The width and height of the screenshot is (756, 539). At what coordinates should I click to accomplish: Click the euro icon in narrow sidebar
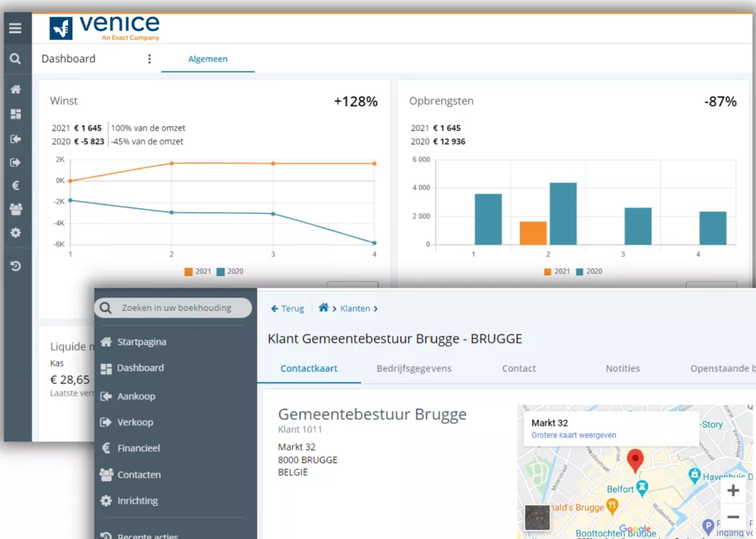click(x=16, y=186)
